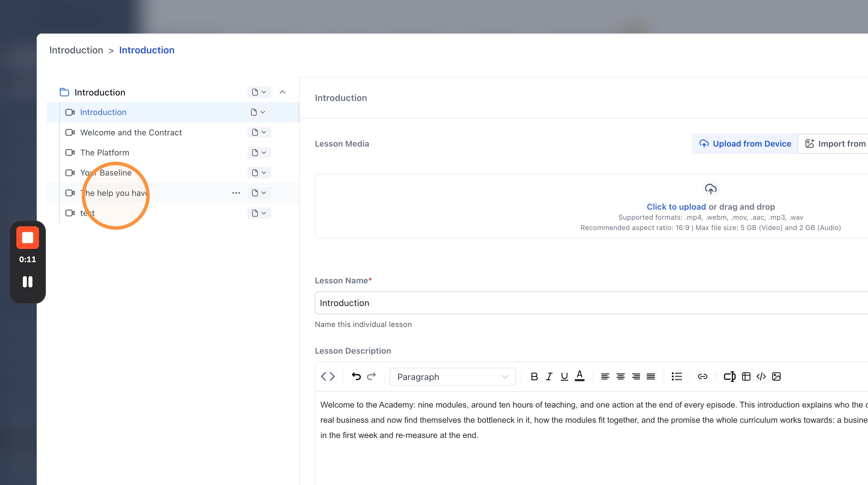This screenshot has height=485, width=868.
Task: Click the Click to upload link
Action: [x=676, y=207]
